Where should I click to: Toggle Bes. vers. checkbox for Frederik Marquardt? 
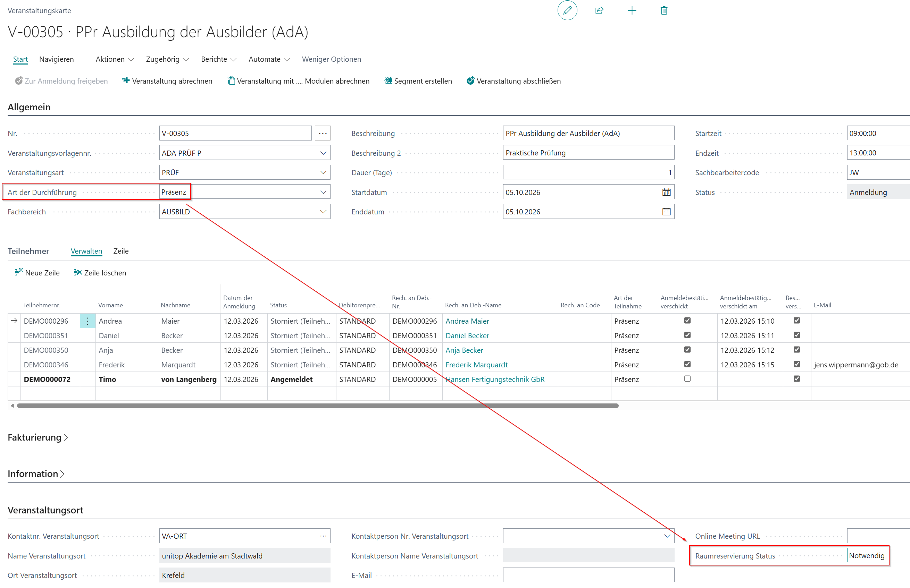pos(796,364)
